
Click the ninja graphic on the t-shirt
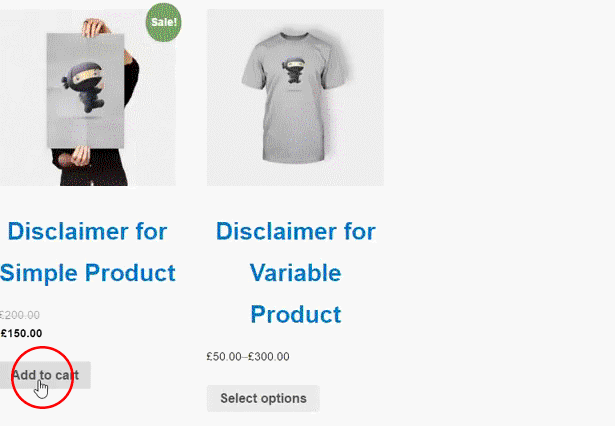(x=294, y=71)
